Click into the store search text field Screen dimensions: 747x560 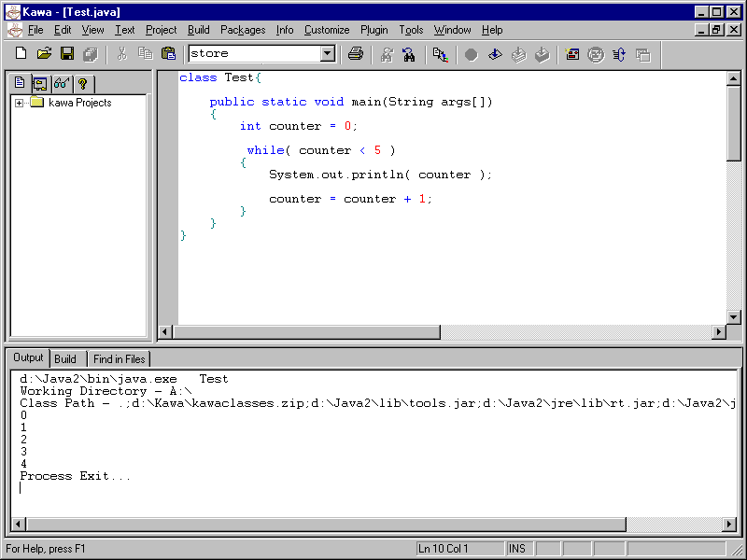(255, 53)
